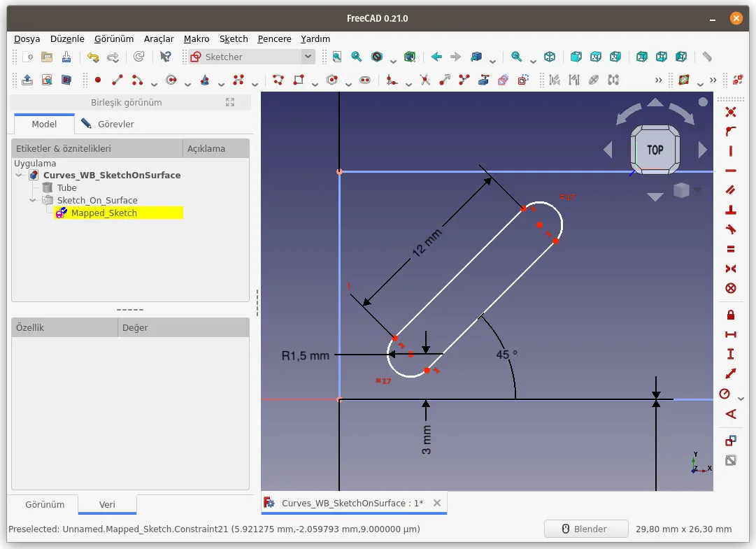Select the create point tool

pyautogui.click(x=97, y=80)
